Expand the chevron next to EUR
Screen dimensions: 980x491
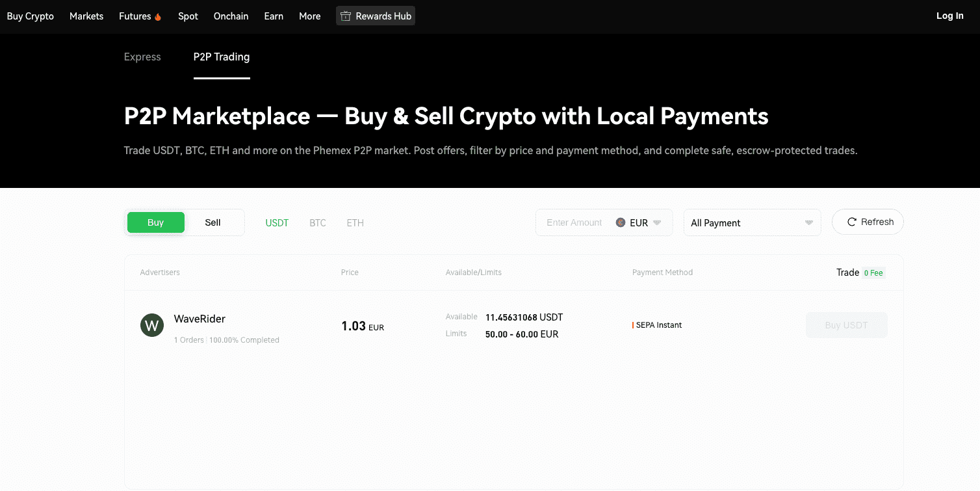(x=656, y=222)
